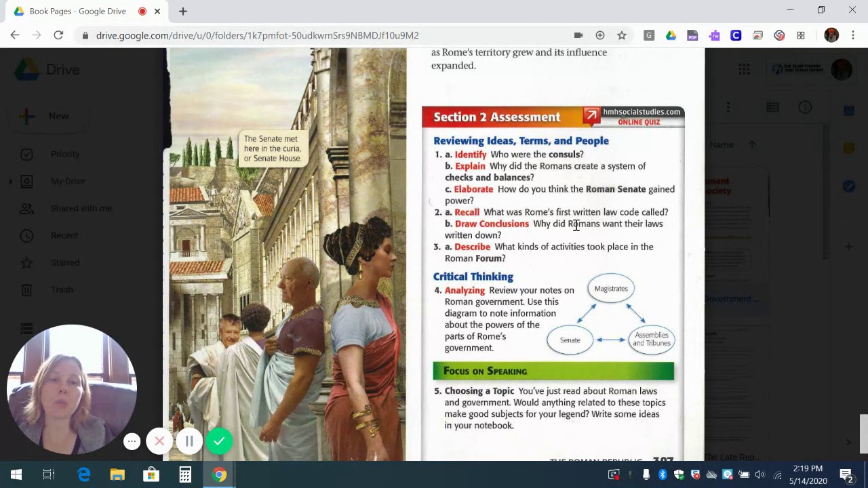Open a new browser tab
This screenshot has width=868, height=488.
(183, 12)
